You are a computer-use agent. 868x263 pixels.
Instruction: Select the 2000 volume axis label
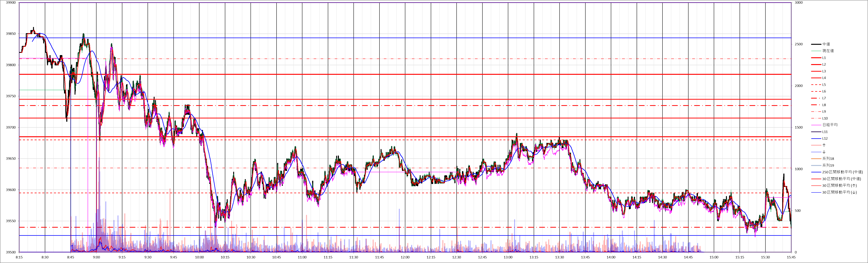pos(799,86)
